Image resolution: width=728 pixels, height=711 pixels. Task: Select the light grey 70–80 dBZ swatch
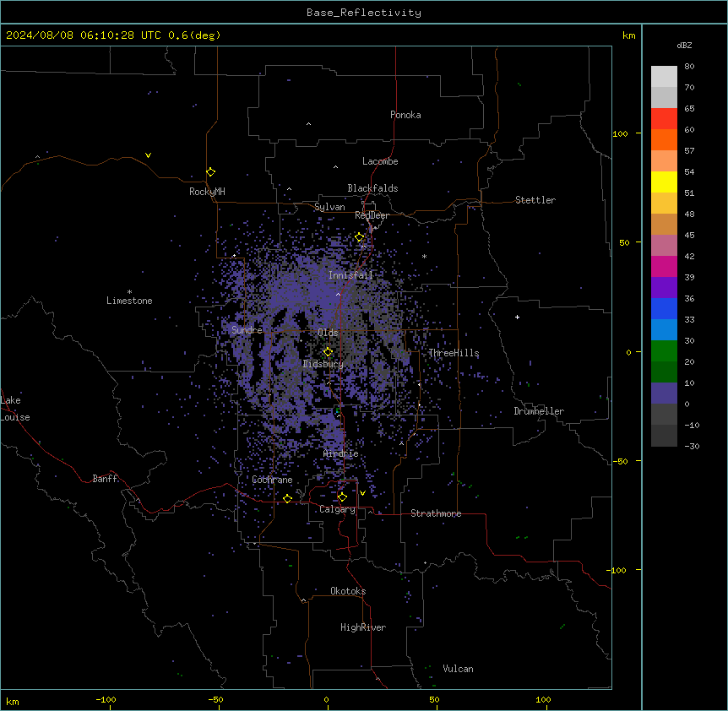click(x=664, y=76)
